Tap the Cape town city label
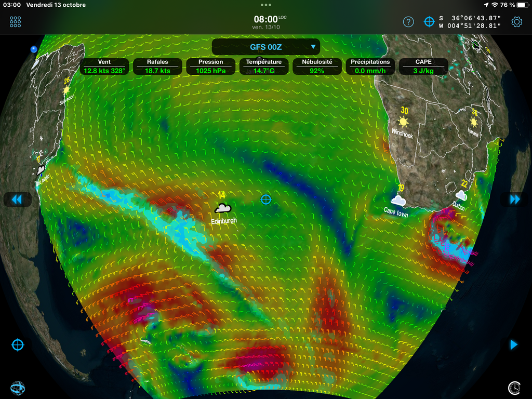Screen dimensions: 532x399 tap(395, 212)
